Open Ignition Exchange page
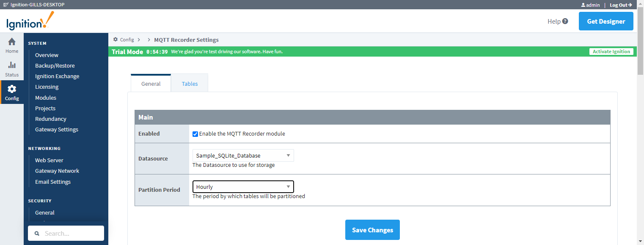The image size is (644, 245). (57, 76)
